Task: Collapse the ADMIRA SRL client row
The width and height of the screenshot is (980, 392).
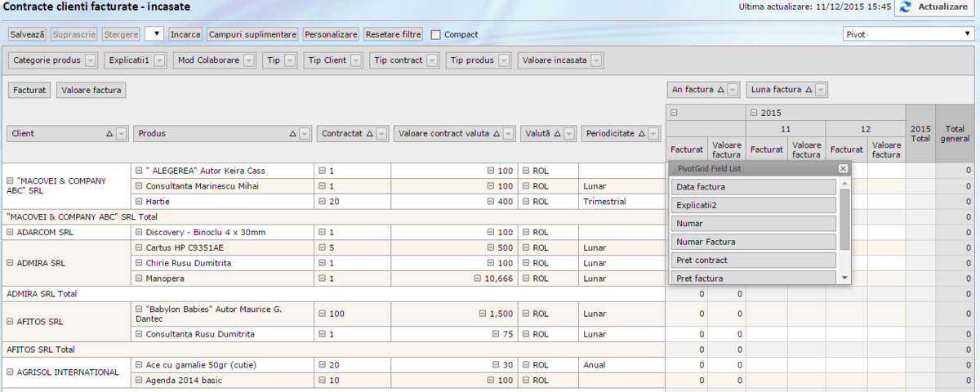Action: point(10,263)
